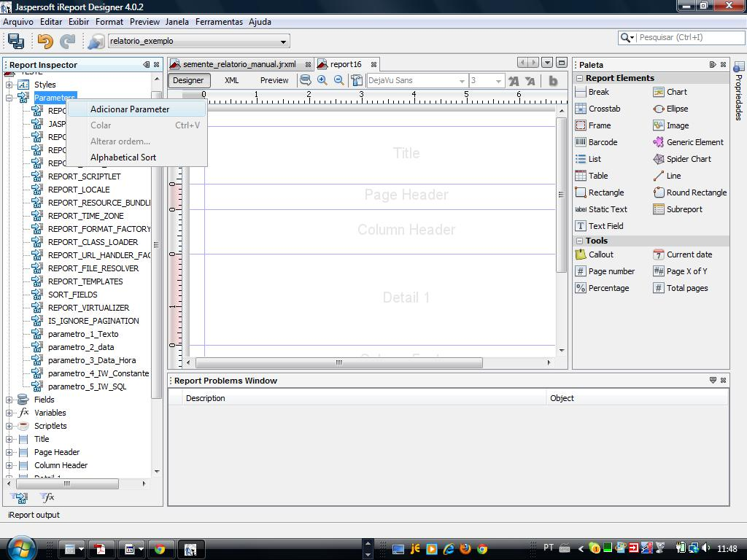Click the Redo arrow icon
The height and width of the screenshot is (560, 747).
[x=68, y=41]
